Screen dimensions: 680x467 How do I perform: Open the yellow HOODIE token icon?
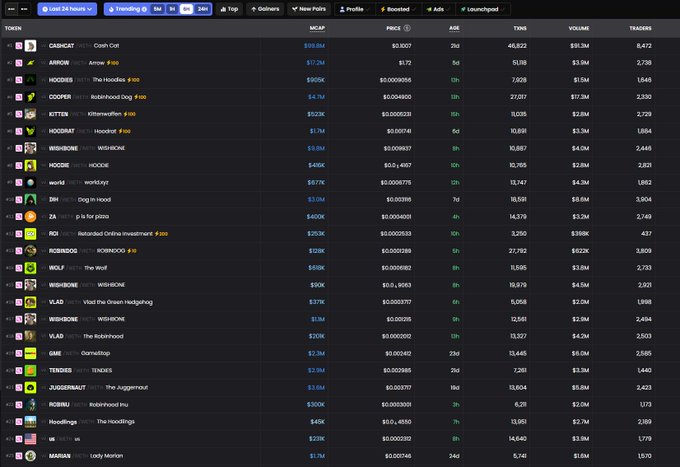point(30,165)
